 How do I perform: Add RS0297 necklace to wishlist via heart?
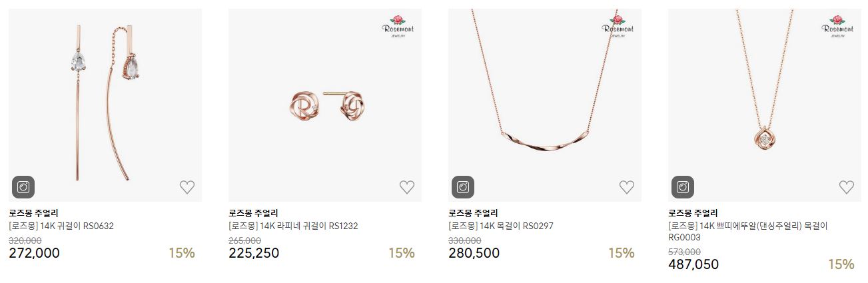pos(627,187)
